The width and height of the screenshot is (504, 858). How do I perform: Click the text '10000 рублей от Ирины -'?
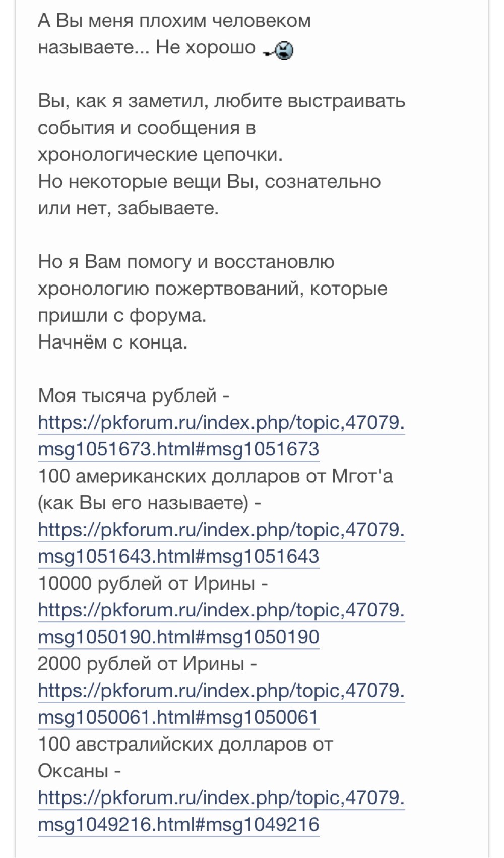(x=153, y=583)
